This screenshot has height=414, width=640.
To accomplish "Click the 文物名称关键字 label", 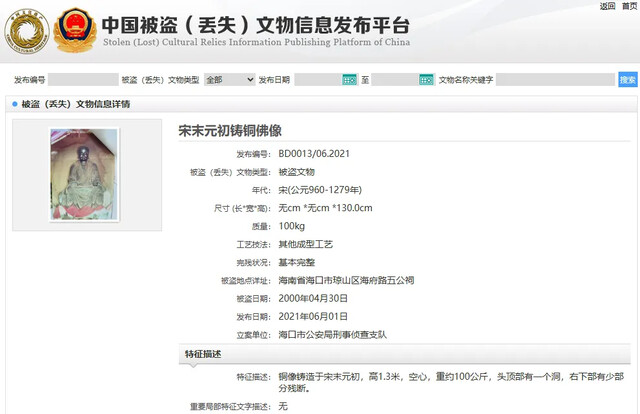I will coord(466,80).
